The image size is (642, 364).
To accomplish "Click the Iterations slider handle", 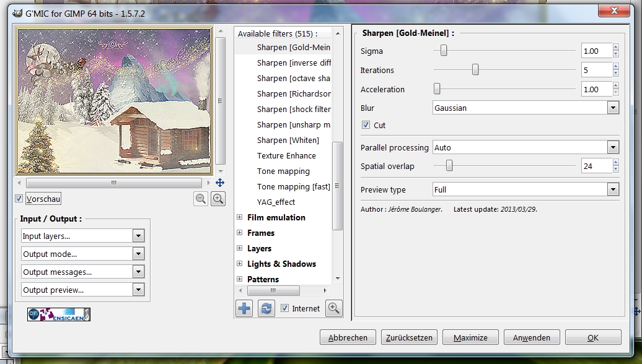I will [x=475, y=69].
